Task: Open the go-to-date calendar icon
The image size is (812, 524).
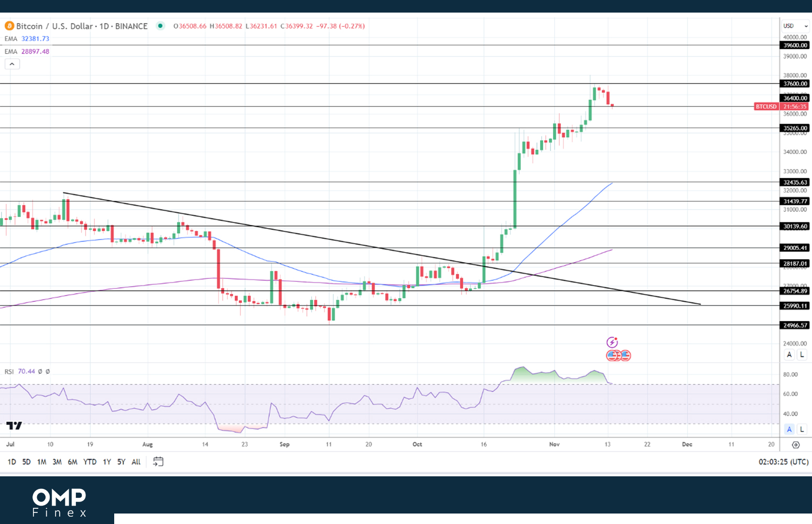Action: (158, 462)
